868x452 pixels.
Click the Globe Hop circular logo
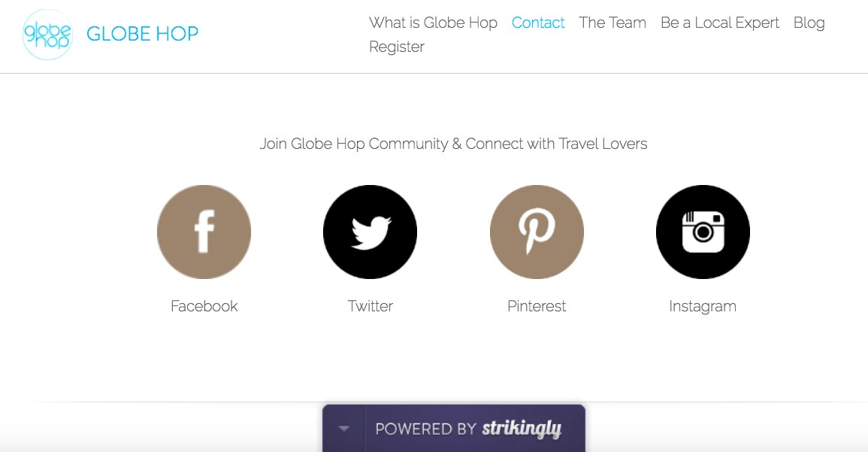click(x=47, y=35)
